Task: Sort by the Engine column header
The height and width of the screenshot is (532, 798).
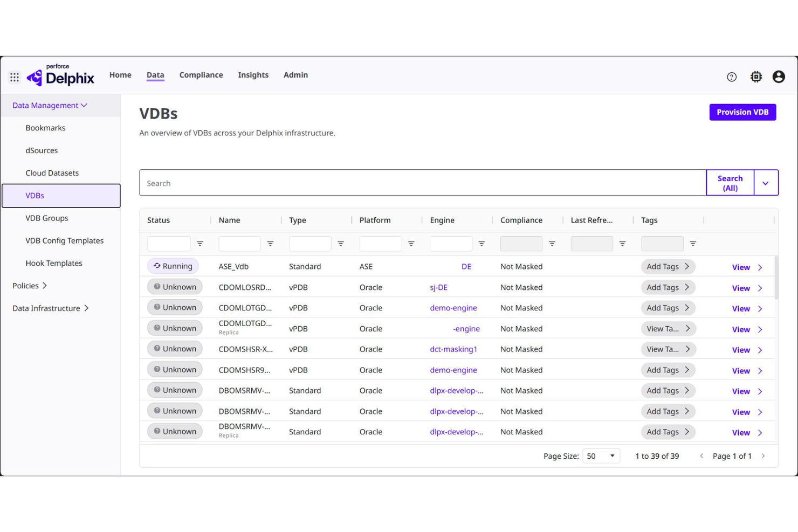Action: point(442,220)
